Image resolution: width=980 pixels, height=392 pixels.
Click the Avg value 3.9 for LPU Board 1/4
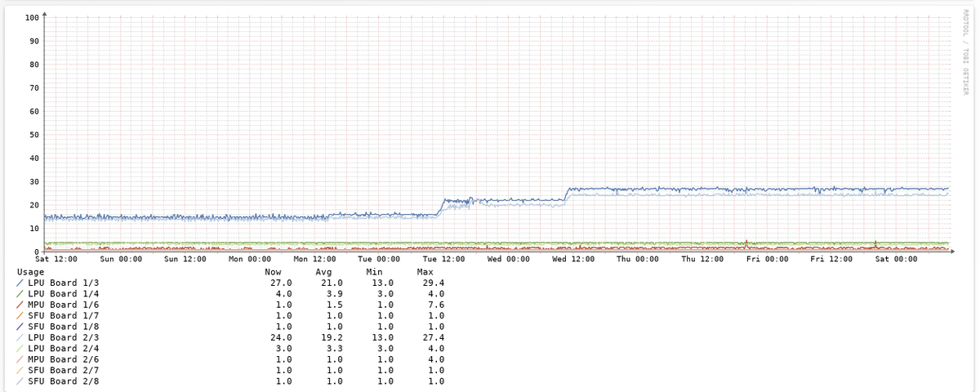click(x=336, y=293)
